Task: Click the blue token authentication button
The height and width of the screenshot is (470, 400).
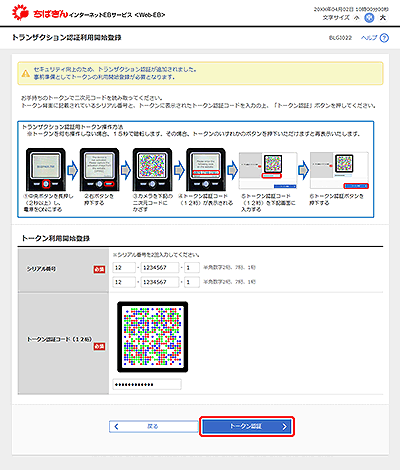Action: pyautogui.click(x=247, y=426)
